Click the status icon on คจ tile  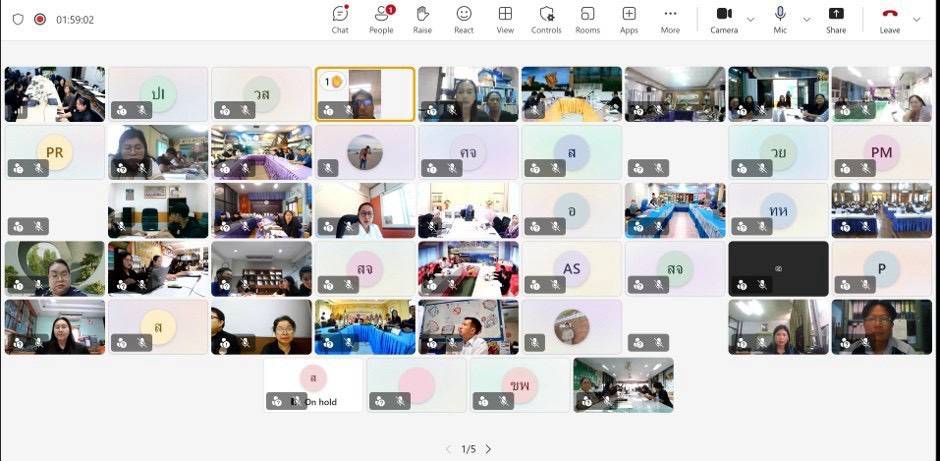click(432, 168)
